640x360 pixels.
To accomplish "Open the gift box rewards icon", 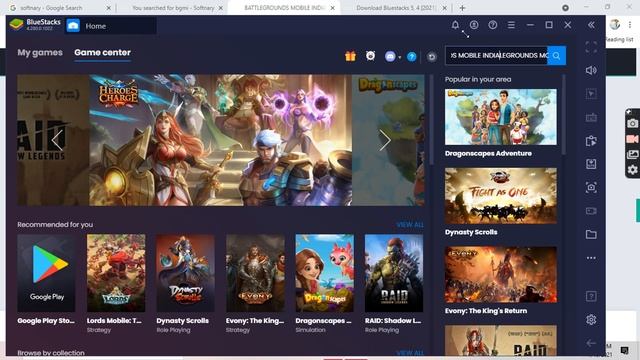I will pos(350,56).
